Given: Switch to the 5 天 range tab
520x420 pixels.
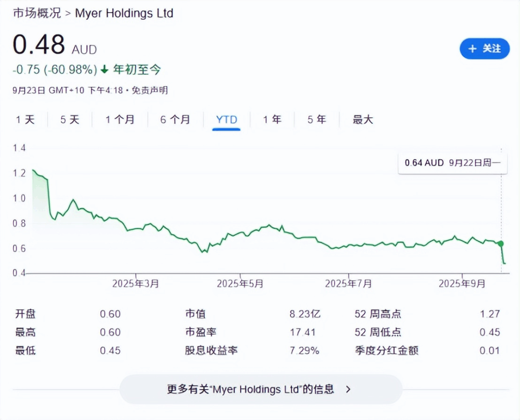Looking at the screenshot, I should (x=70, y=120).
